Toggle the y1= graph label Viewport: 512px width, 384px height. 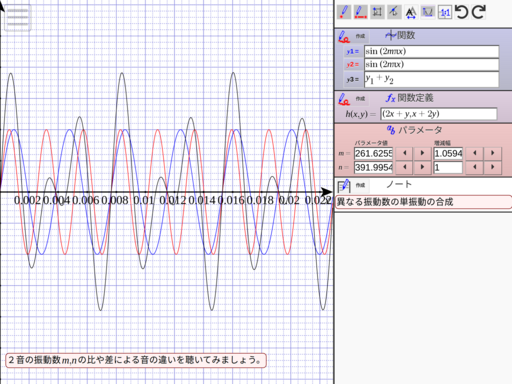pyautogui.click(x=353, y=52)
